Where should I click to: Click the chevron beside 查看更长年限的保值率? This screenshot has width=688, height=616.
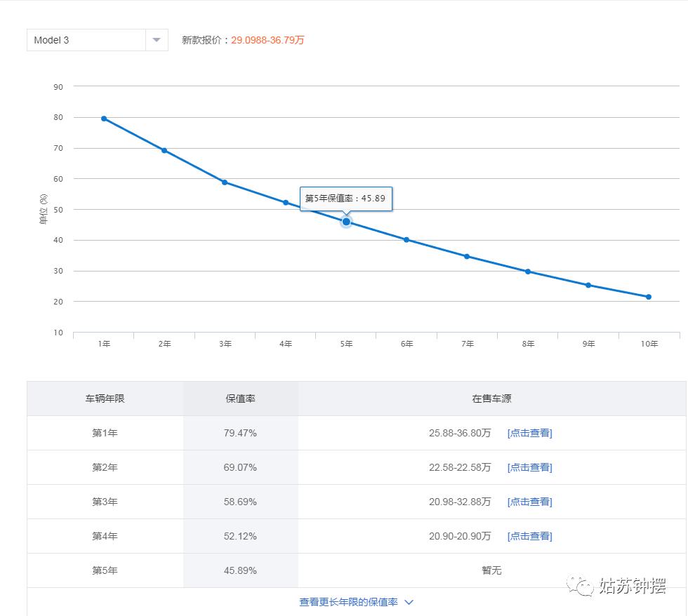pos(409,602)
